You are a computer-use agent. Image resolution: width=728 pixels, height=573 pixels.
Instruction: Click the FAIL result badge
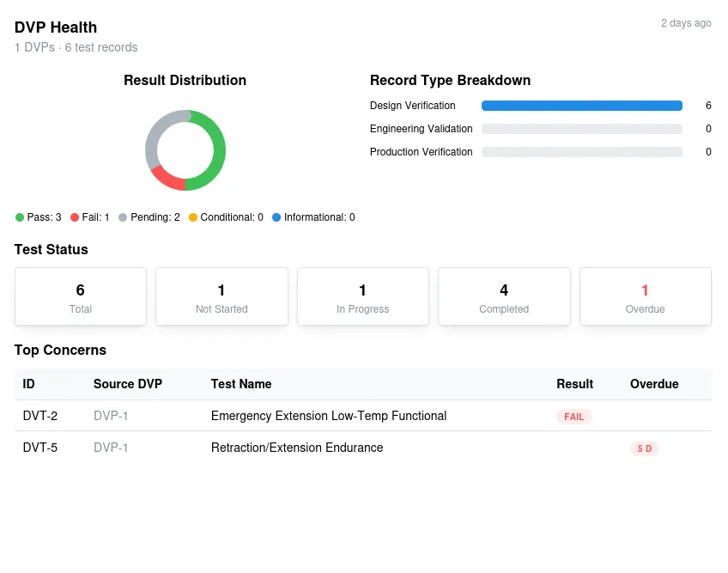(x=573, y=417)
